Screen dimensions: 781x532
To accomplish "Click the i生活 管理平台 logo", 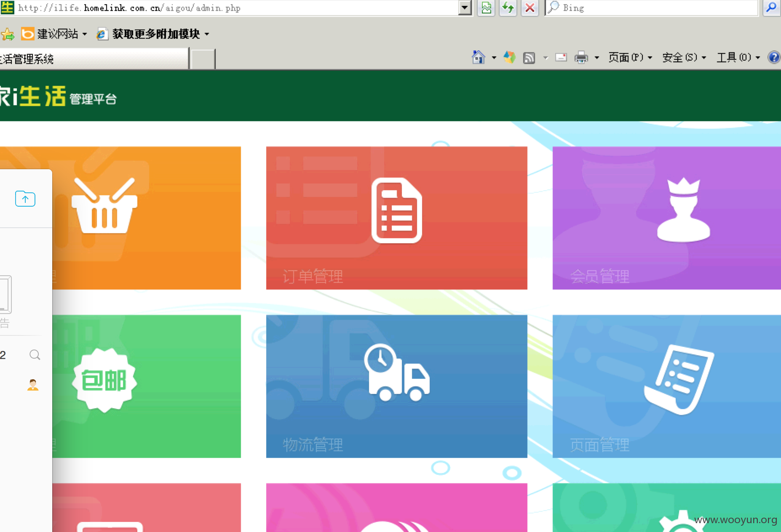I will (58, 96).
